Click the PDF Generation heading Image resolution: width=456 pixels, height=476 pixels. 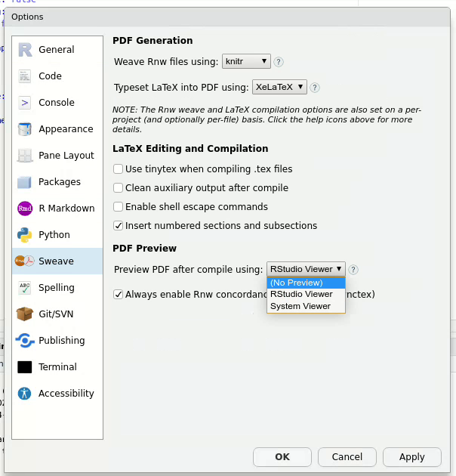(153, 40)
